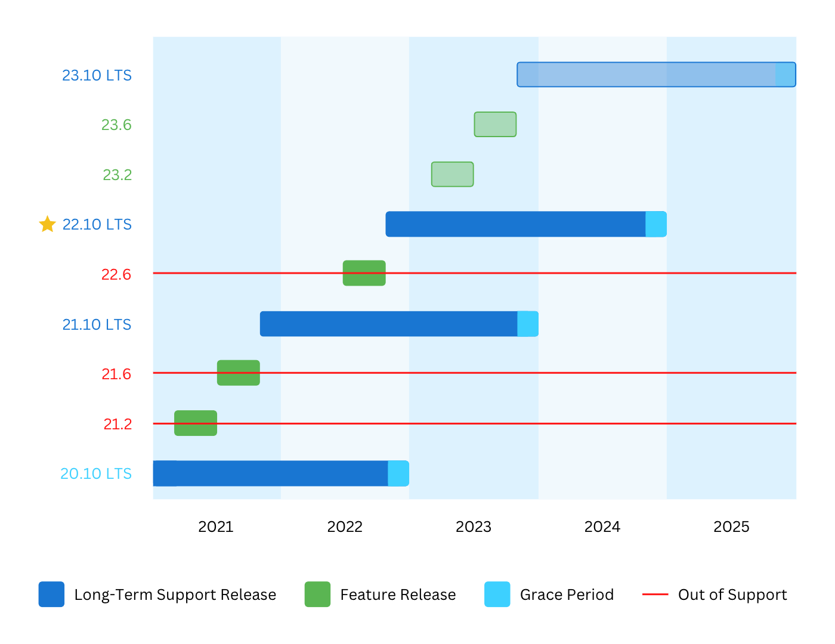
Task: Click the 23.10 LTS grace period segment
Action: click(x=785, y=75)
